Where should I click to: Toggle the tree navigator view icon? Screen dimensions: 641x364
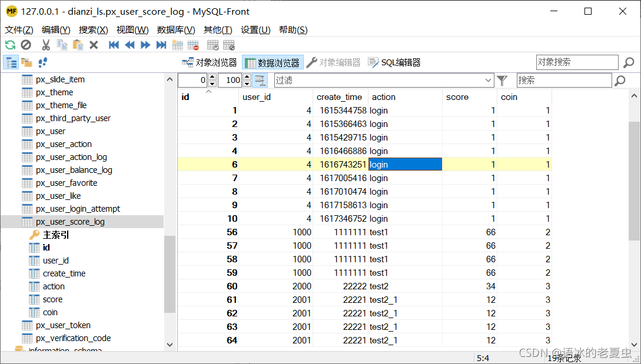coord(11,62)
